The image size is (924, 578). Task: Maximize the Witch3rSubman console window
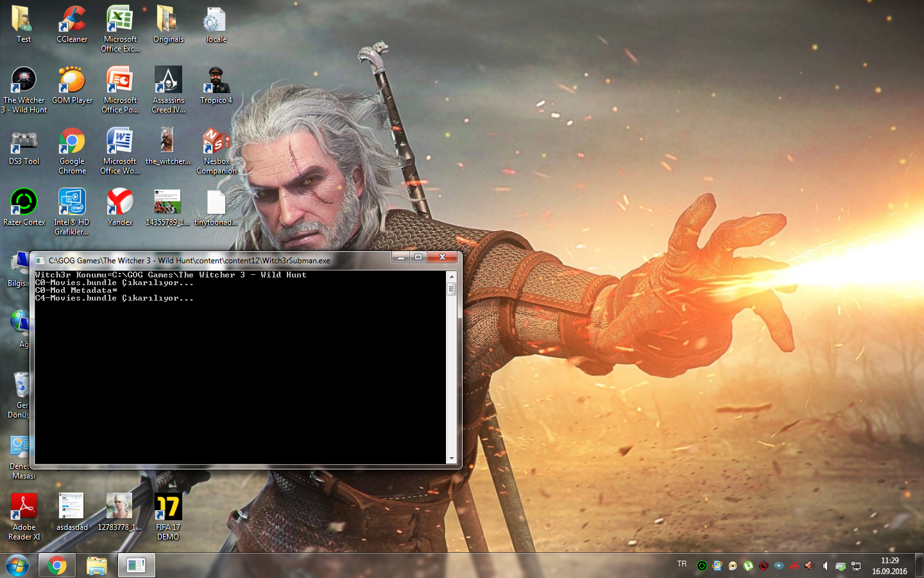point(418,258)
